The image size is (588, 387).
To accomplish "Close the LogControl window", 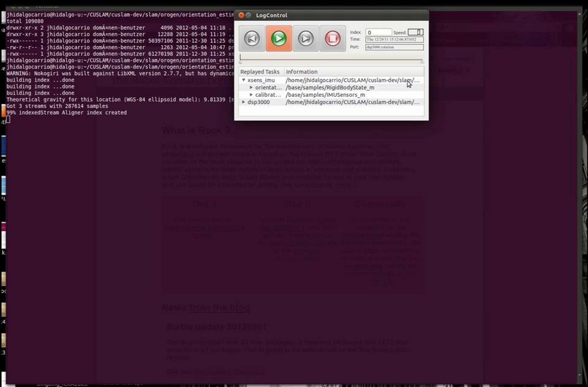I will click(241, 15).
